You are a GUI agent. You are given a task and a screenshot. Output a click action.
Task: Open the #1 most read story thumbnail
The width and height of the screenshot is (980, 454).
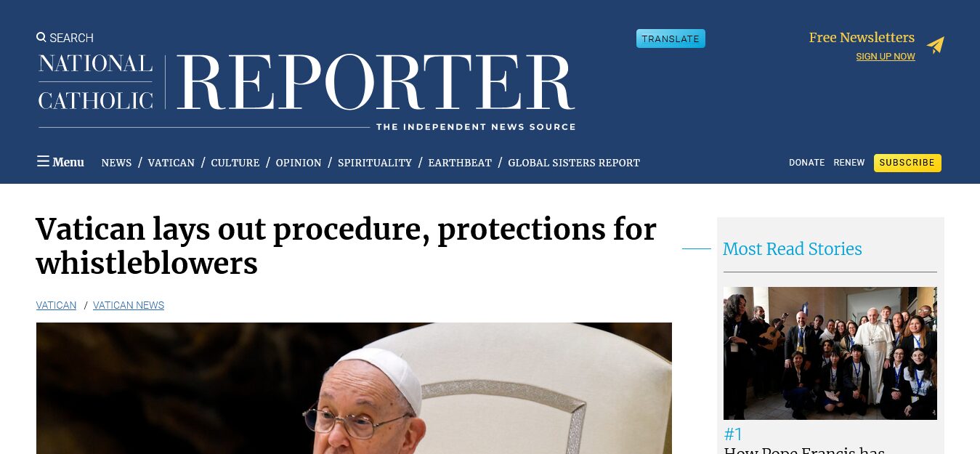(830, 353)
